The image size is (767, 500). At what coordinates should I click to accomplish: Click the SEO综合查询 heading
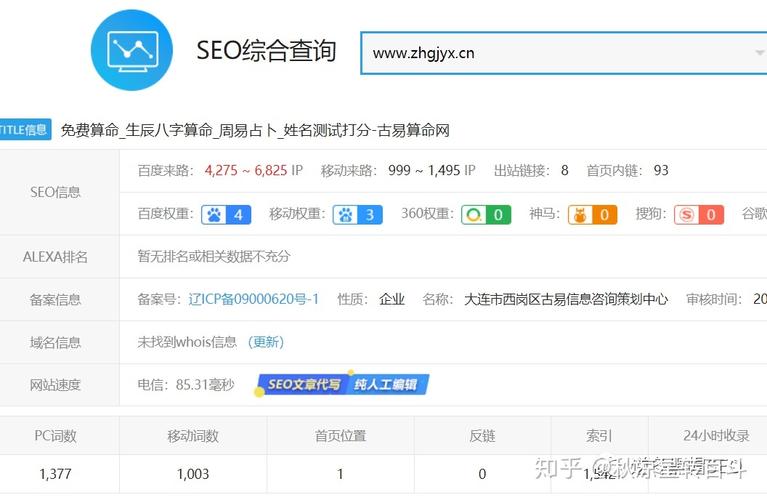tap(266, 51)
